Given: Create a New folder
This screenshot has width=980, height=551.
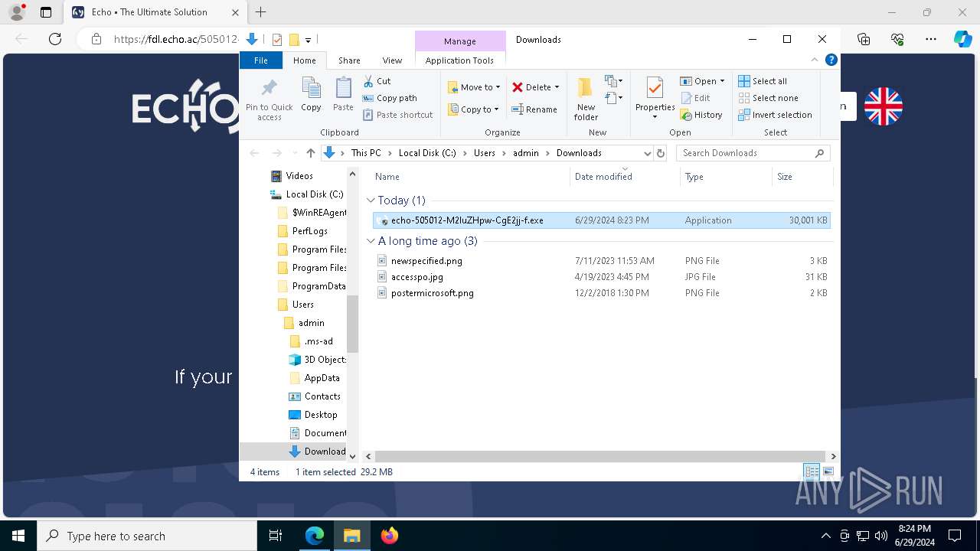Looking at the screenshot, I should 586,99.
